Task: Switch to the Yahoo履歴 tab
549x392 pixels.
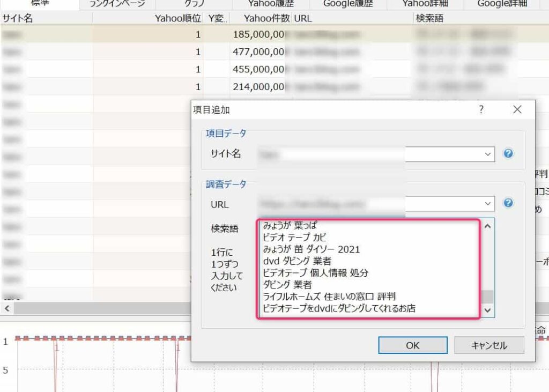Action: (271, 4)
